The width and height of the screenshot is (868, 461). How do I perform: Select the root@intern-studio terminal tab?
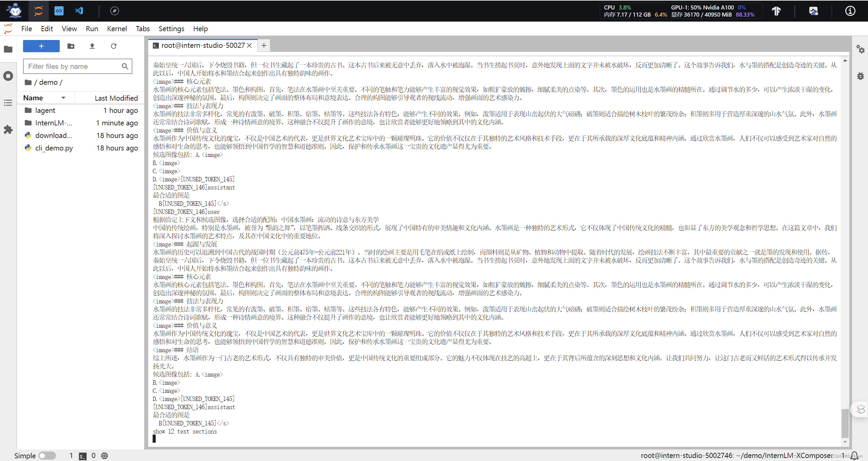click(202, 45)
